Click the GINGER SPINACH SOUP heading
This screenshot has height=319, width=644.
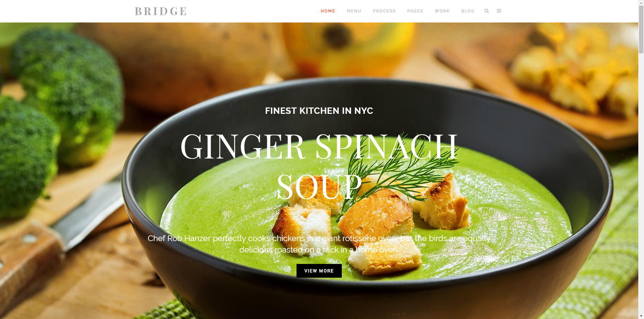pyautogui.click(x=319, y=166)
